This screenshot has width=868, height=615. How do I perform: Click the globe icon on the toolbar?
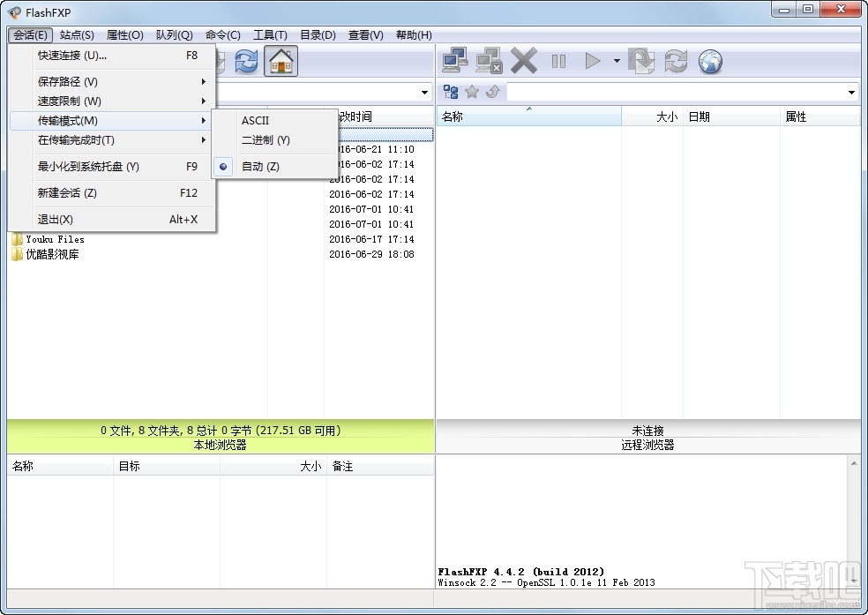tap(710, 61)
